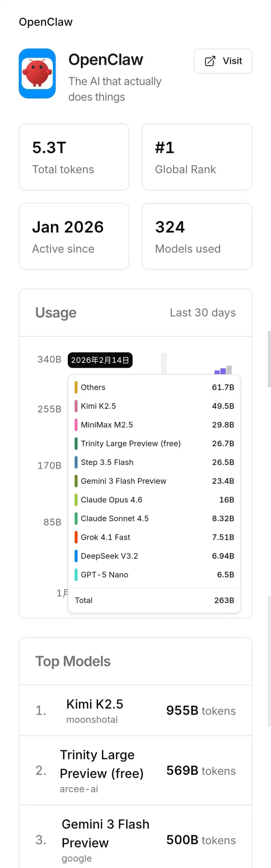271x868 pixels.
Task: Click the Jan 2026 Active since card
Action: [74, 236]
